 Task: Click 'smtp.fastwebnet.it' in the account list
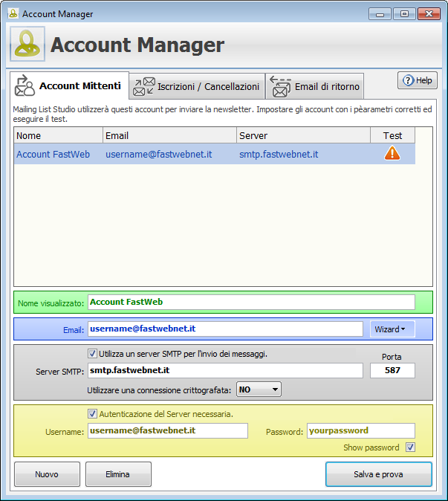pos(279,154)
